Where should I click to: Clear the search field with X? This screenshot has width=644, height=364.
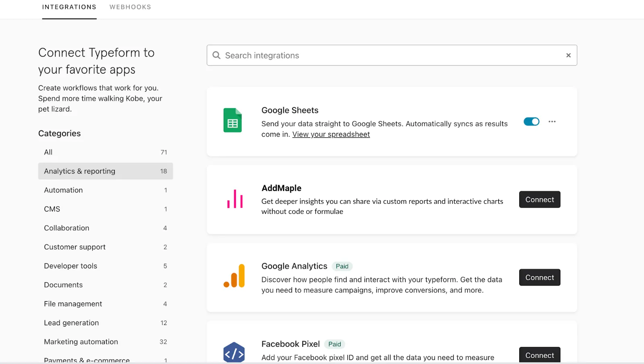(x=568, y=55)
